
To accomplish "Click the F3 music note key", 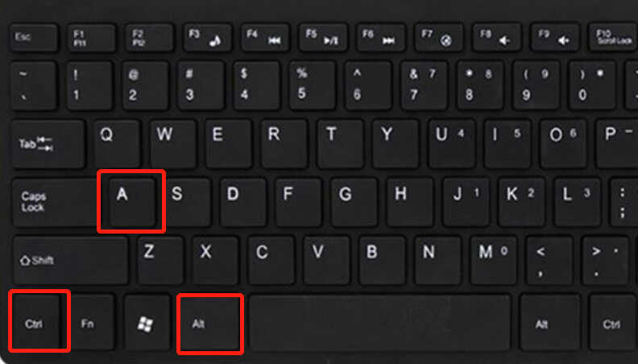I will point(208,37).
